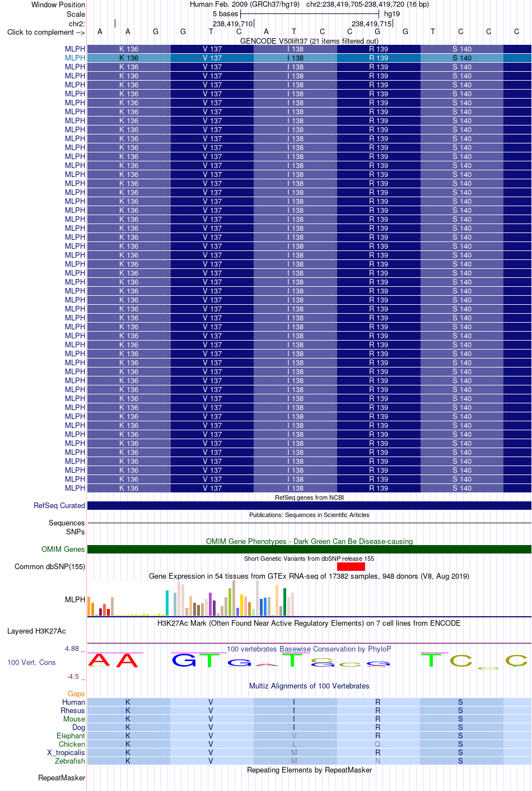Open the GENCODE V50lift37 track title
This screenshot has width=532, height=791.
pyautogui.click(x=309, y=41)
